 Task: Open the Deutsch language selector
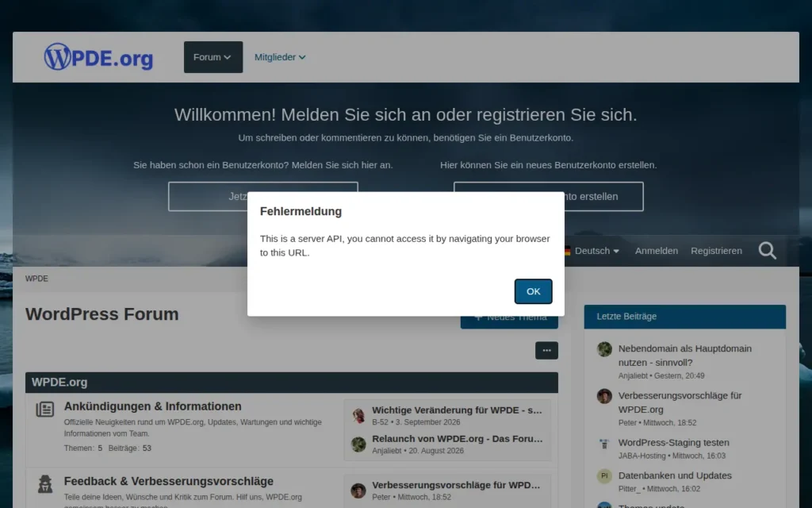(x=592, y=251)
